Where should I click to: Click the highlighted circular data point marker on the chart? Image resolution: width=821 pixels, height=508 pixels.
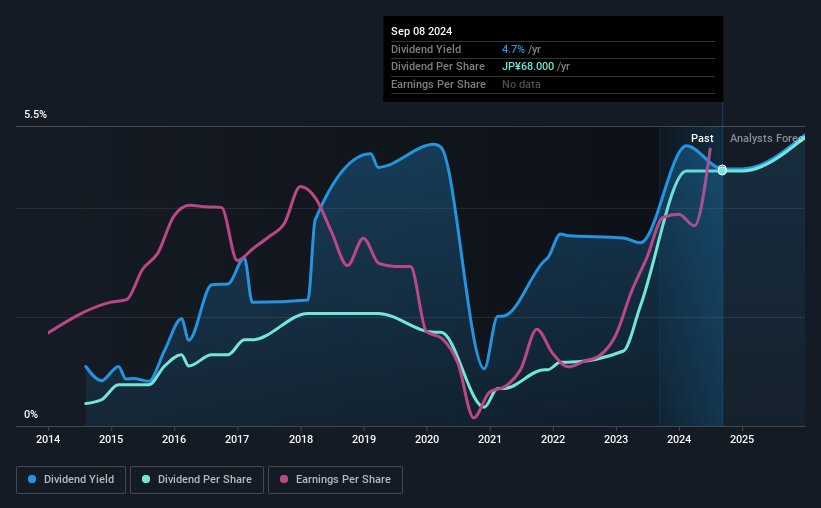click(x=722, y=170)
